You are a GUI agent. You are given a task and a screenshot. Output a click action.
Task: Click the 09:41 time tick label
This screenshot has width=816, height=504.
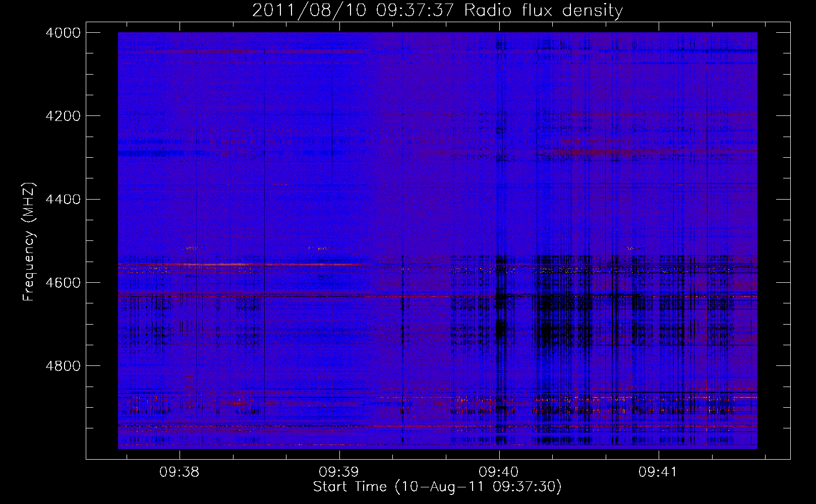pyautogui.click(x=658, y=472)
